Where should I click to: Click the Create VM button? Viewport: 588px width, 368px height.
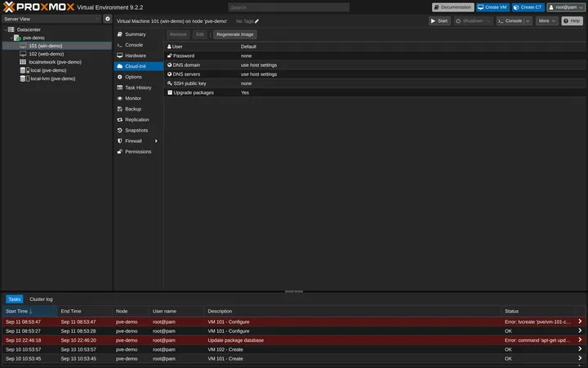[x=492, y=7]
